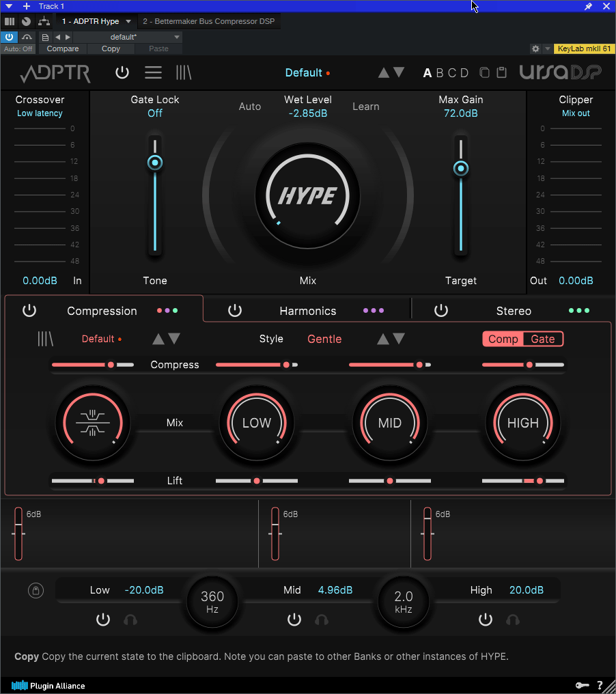The image size is (616, 694).
Task: Open the Harmonics module tab
Action: click(308, 311)
